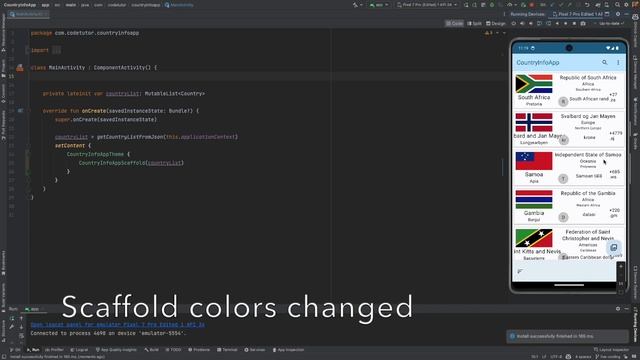Switch editor to Design view
The height and width of the screenshot is (360, 640).
(x=496, y=24)
